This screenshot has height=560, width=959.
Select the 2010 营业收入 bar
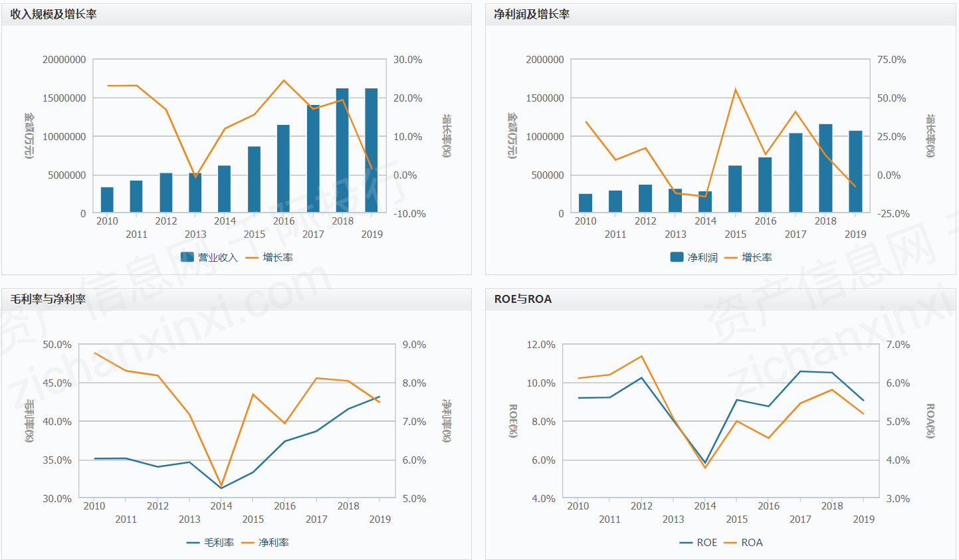(107, 200)
